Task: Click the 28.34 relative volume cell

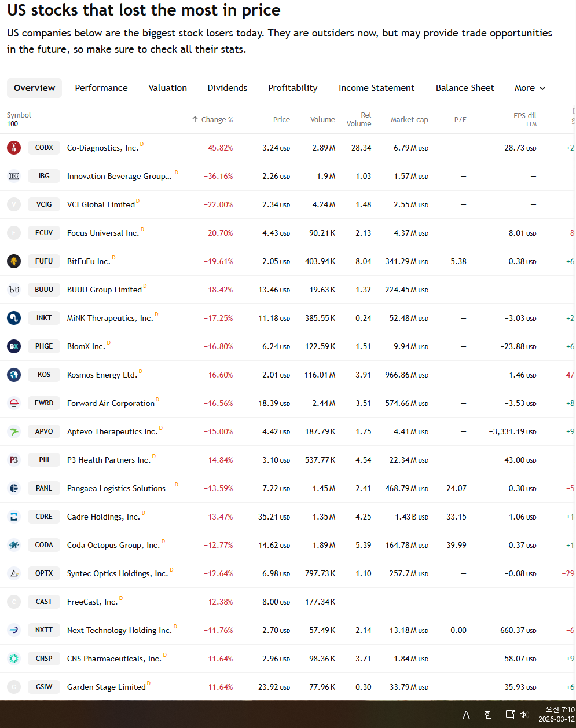Action: [361, 148]
